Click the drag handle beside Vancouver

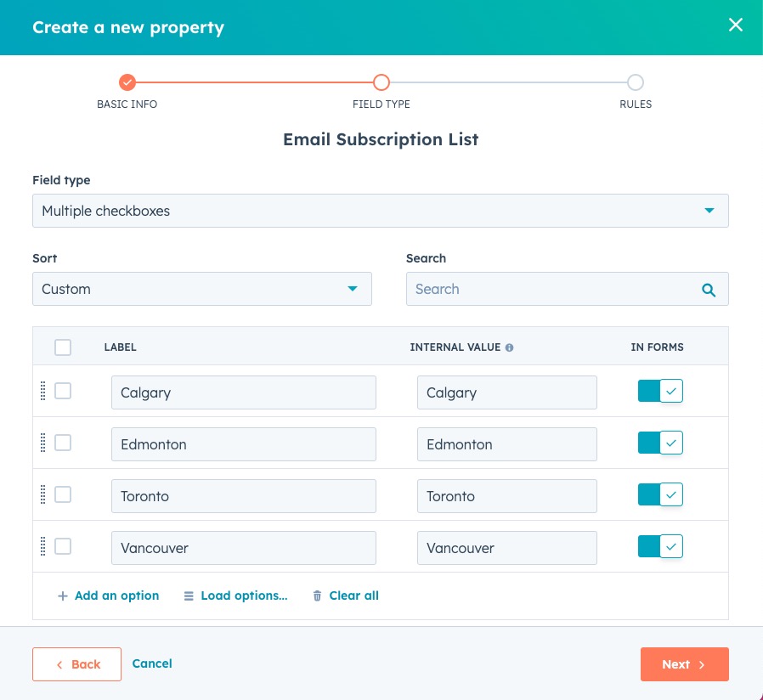coord(42,546)
